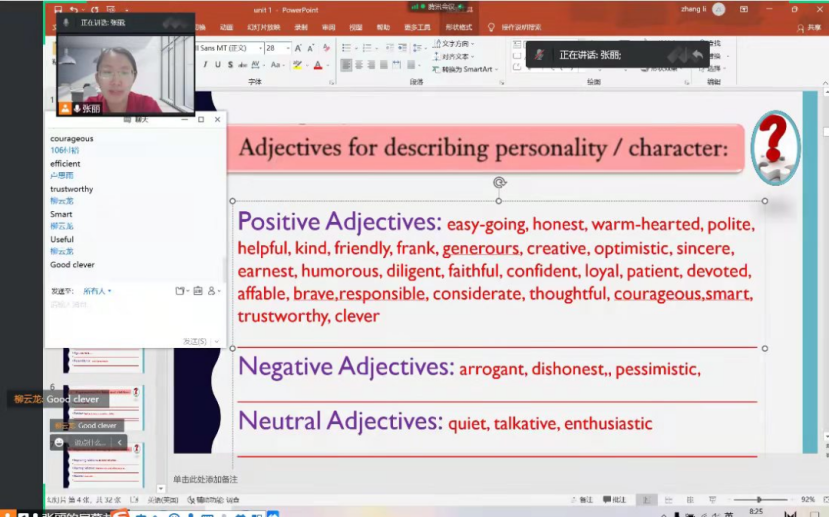Expand the send button options arrow

pyautogui.click(x=217, y=341)
